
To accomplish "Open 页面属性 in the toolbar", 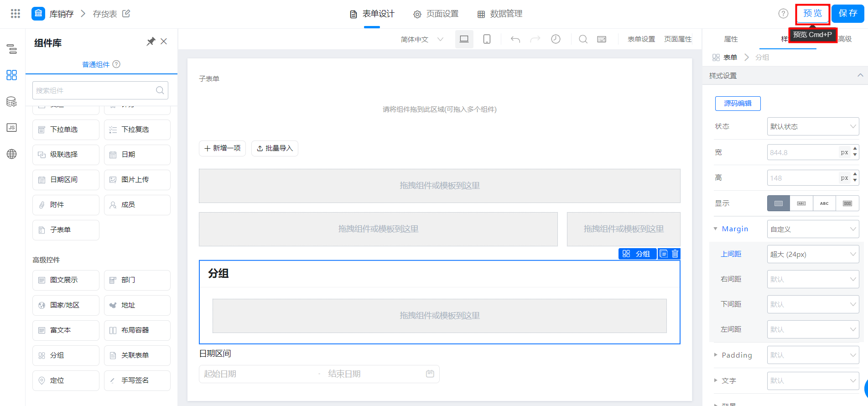I will click(678, 39).
